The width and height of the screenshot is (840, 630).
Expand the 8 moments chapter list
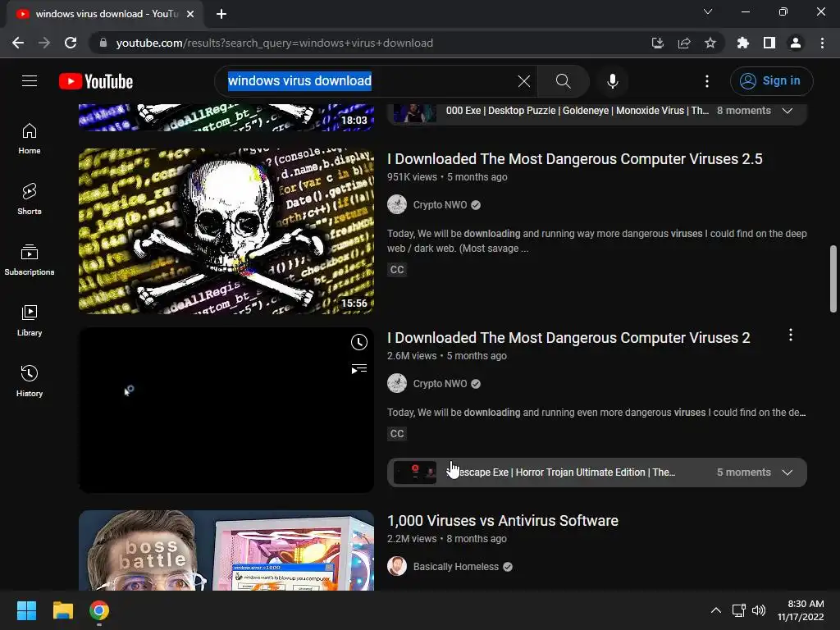tap(787, 111)
